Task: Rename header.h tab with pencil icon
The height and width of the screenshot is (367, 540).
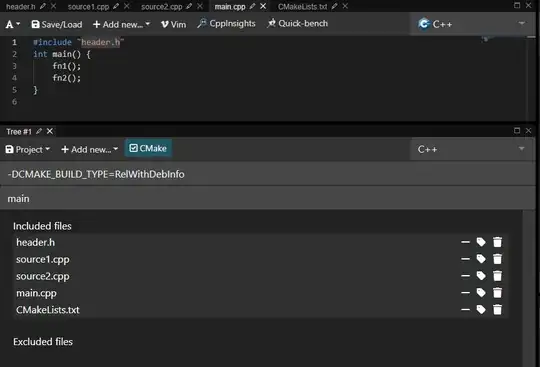Action: pos(43,6)
